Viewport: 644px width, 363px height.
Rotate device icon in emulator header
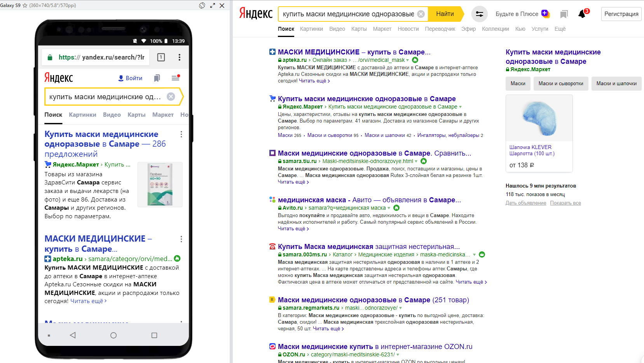[x=202, y=5]
